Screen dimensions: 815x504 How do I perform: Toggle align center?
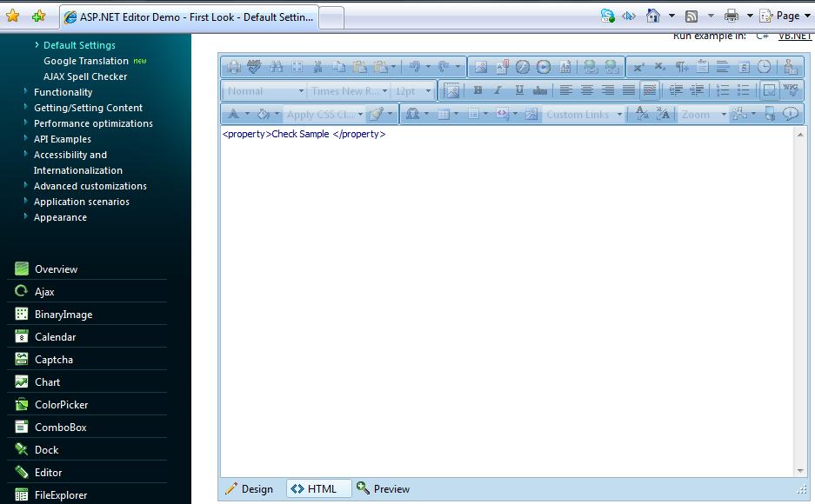(x=587, y=91)
